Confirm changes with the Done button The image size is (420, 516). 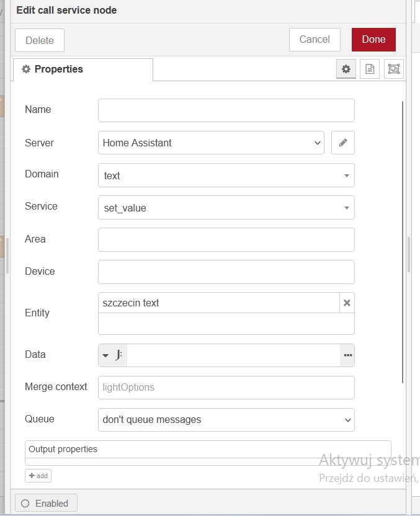click(373, 39)
